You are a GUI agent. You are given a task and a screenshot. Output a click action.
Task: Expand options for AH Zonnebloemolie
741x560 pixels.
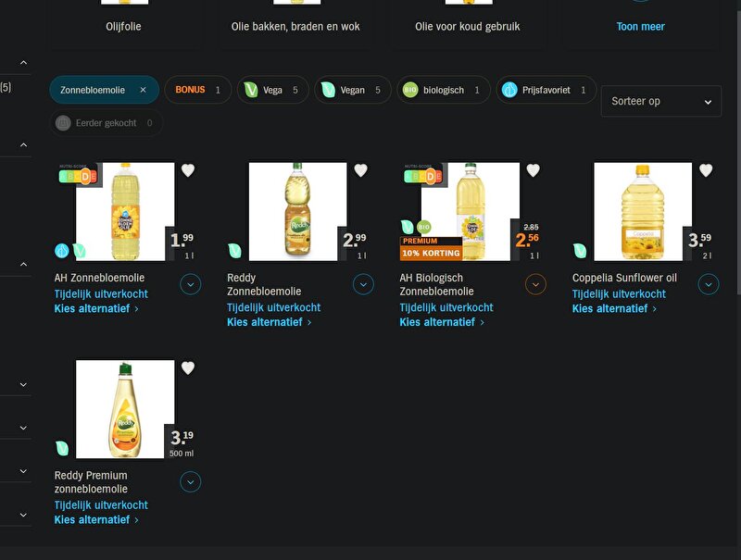[x=191, y=284]
